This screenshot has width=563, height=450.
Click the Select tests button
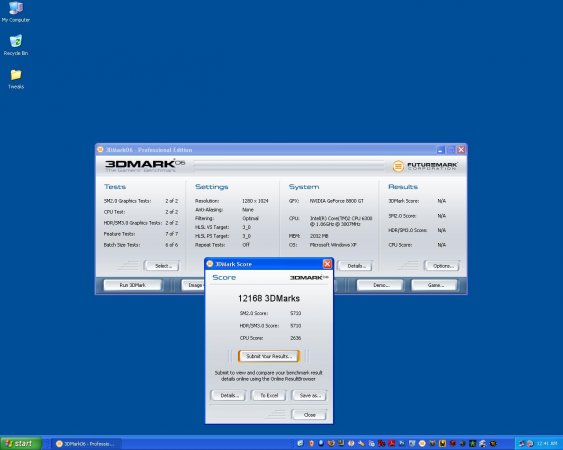click(162, 266)
